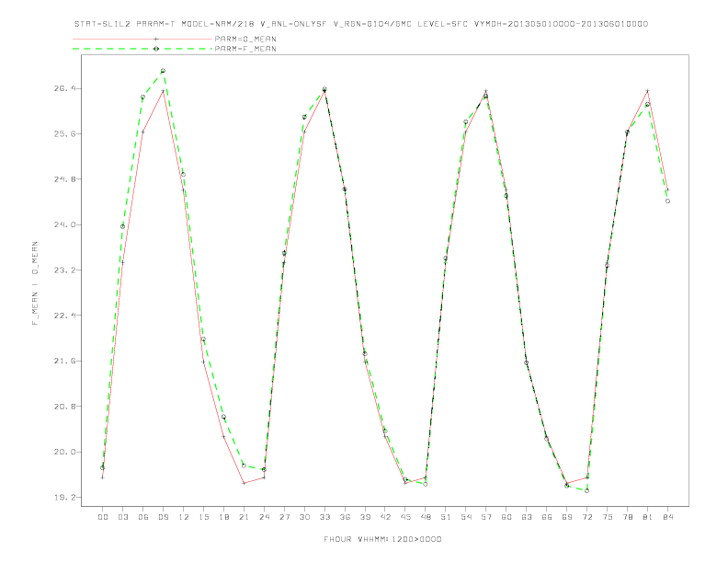This screenshot has width=728, height=563.
Task: Click the x-axis forecast hour label 54
Action: pyautogui.click(x=466, y=517)
